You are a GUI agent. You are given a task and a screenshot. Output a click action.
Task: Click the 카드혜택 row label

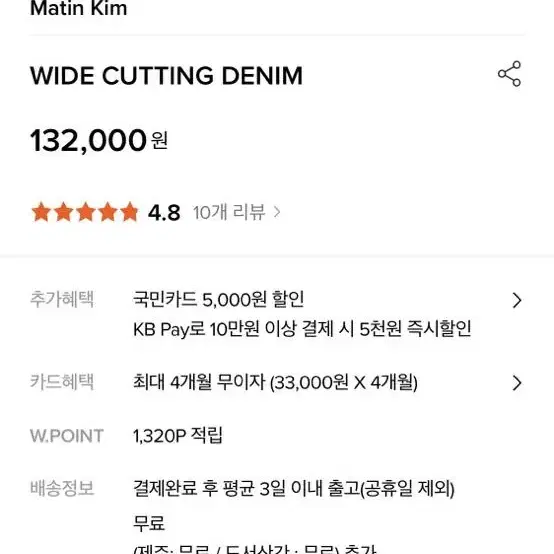tap(62, 382)
